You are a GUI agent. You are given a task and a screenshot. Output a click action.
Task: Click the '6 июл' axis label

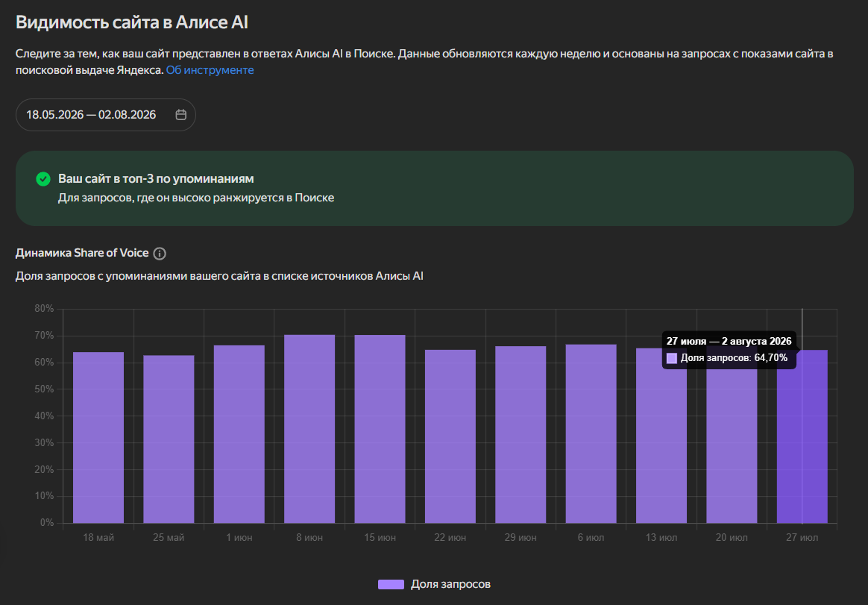(x=591, y=537)
